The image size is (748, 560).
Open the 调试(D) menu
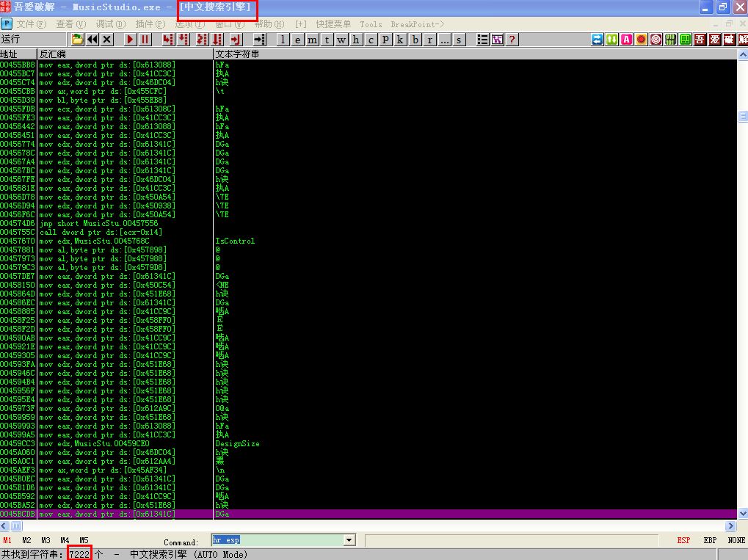pyautogui.click(x=111, y=23)
